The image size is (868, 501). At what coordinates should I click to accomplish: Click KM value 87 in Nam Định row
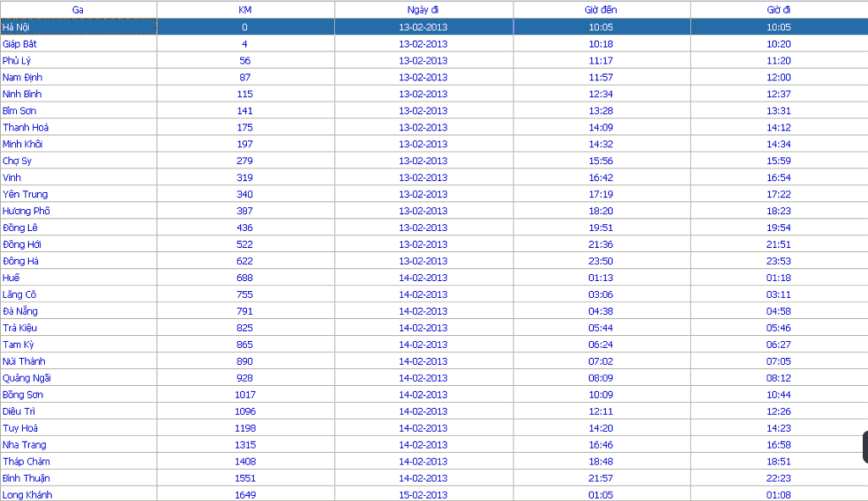[245, 77]
